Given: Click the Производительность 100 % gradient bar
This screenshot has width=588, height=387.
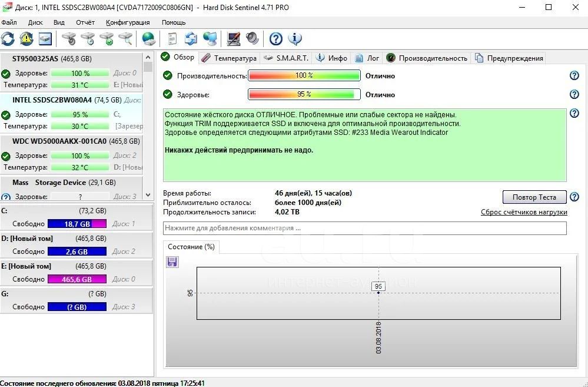Looking at the screenshot, I should pyautogui.click(x=304, y=75).
